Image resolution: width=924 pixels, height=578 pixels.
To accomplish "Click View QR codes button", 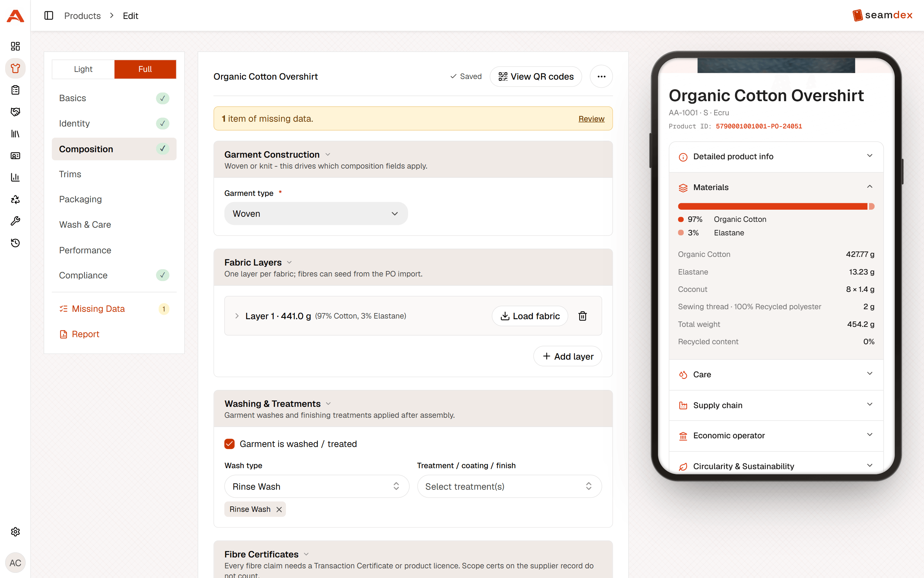I will (536, 76).
